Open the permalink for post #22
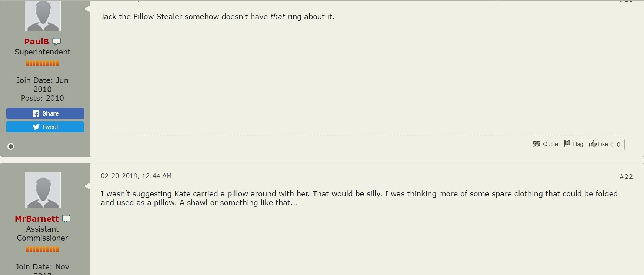 [626, 177]
